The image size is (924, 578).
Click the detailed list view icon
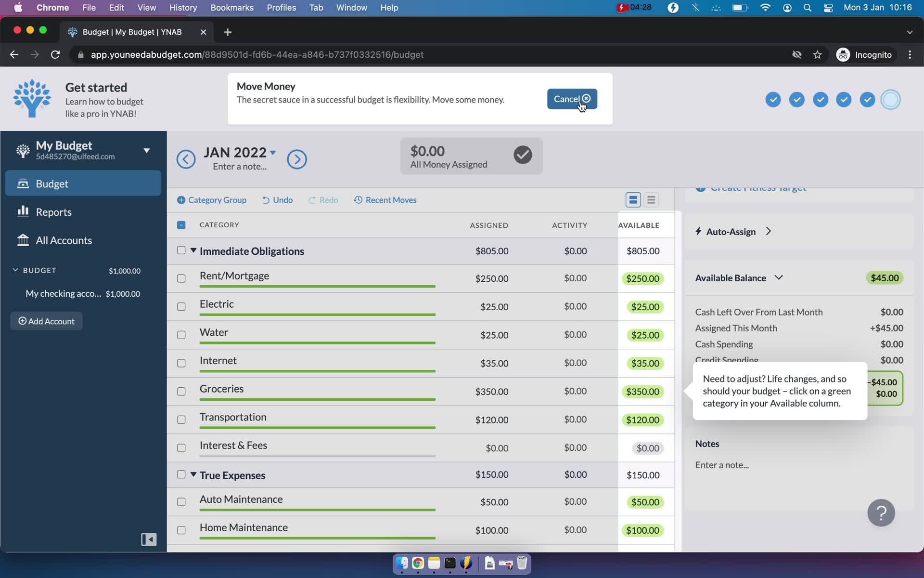click(651, 200)
